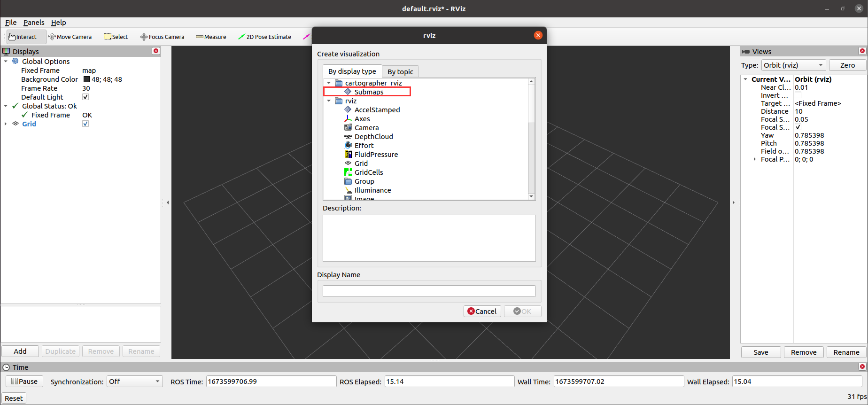Pause the time panel
This screenshot has width=868, height=405.
pos(24,381)
